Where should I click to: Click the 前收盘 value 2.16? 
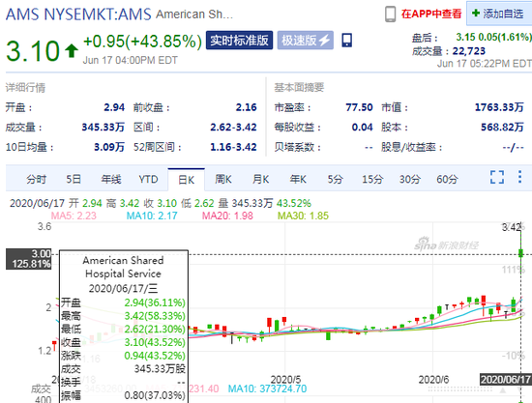pos(247,107)
